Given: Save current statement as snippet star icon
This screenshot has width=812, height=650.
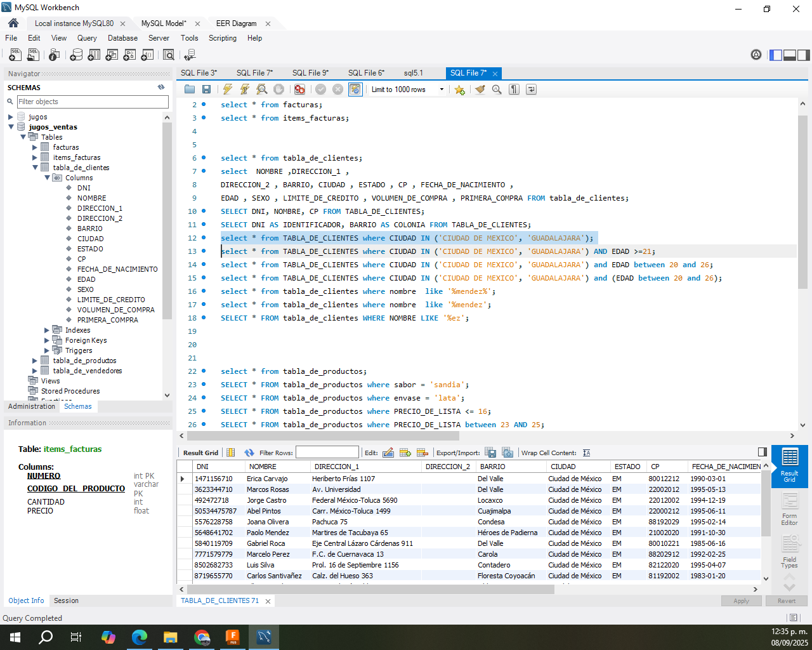Looking at the screenshot, I should click(460, 90).
